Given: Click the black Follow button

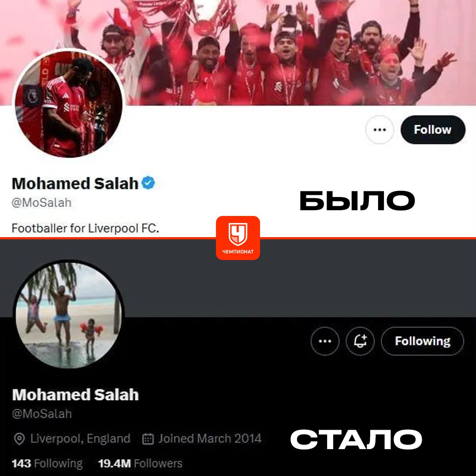Looking at the screenshot, I should coord(433,130).
